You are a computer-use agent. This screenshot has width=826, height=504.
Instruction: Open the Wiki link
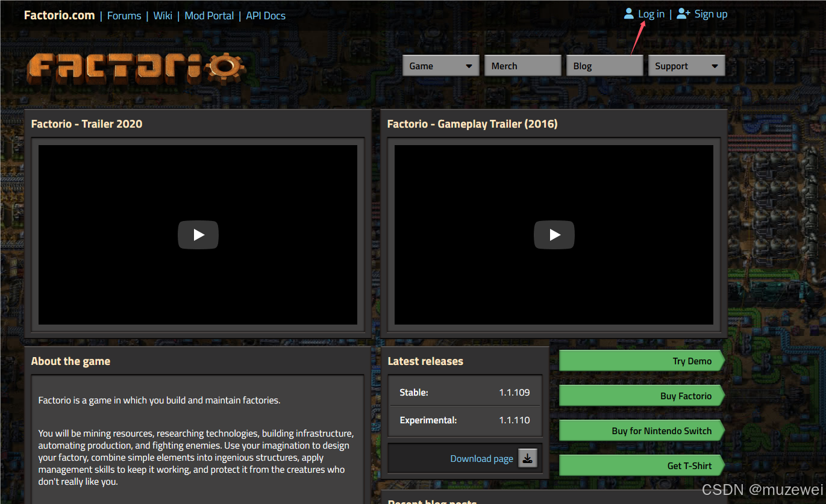point(163,16)
